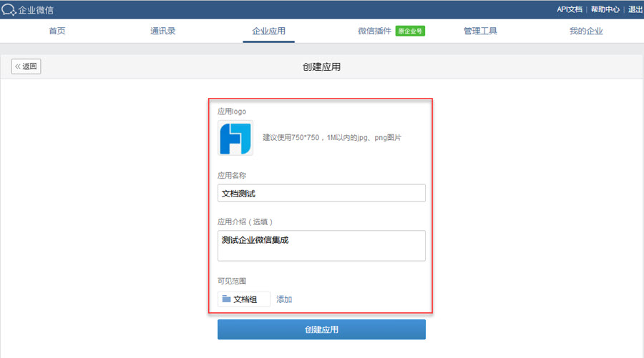Click the 企业微信 logo icon
The image size is (644, 358).
(x=9, y=10)
